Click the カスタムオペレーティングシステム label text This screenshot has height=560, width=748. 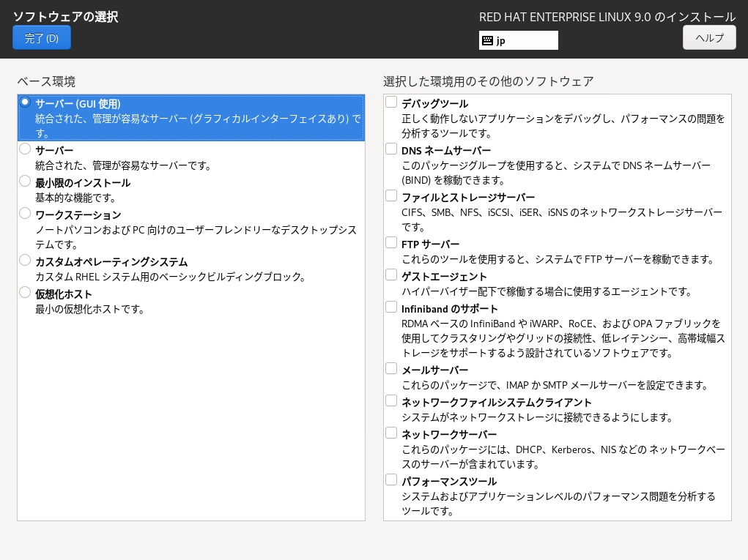click(111, 262)
